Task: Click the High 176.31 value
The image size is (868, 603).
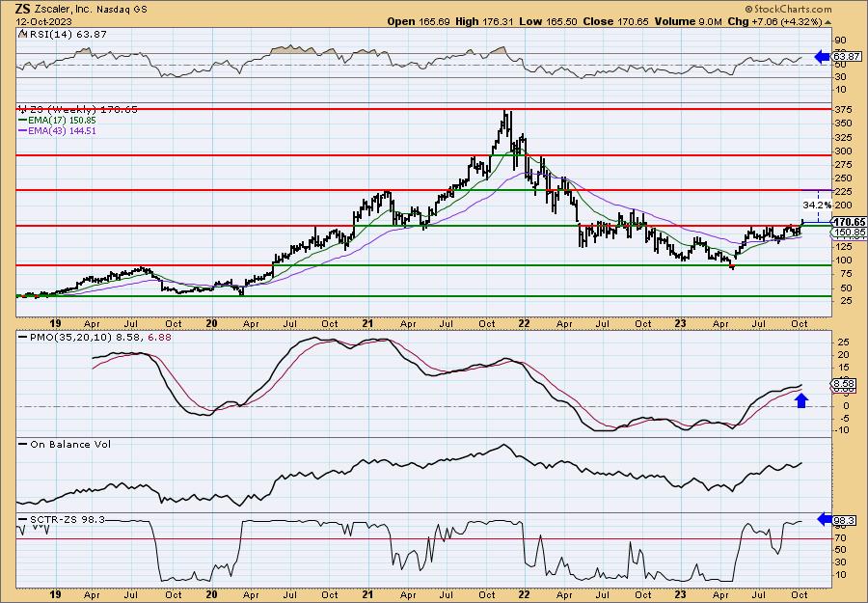Action: pos(485,21)
